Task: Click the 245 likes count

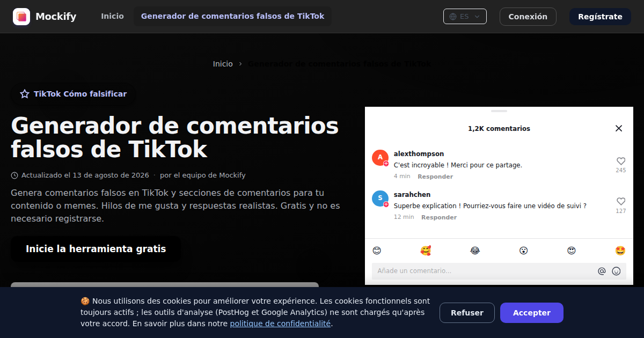Action: pos(621,171)
